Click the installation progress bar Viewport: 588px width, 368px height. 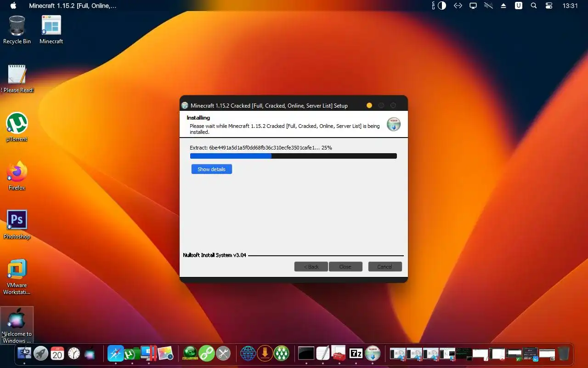tap(294, 156)
